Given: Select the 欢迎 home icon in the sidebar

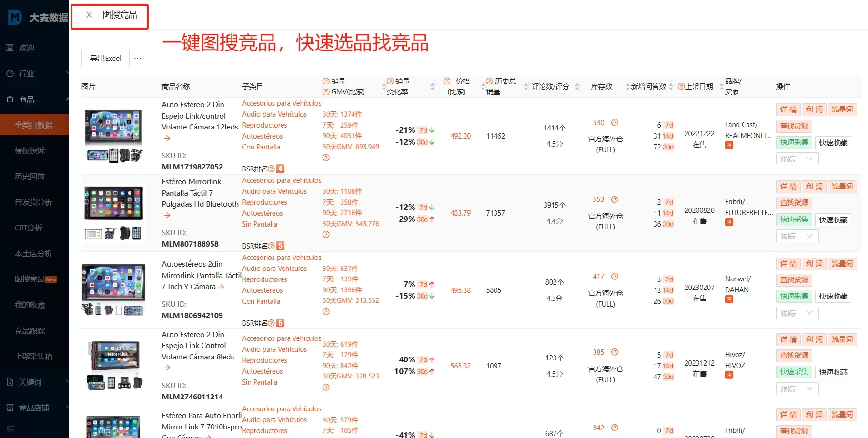Looking at the screenshot, I should (10, 48).
